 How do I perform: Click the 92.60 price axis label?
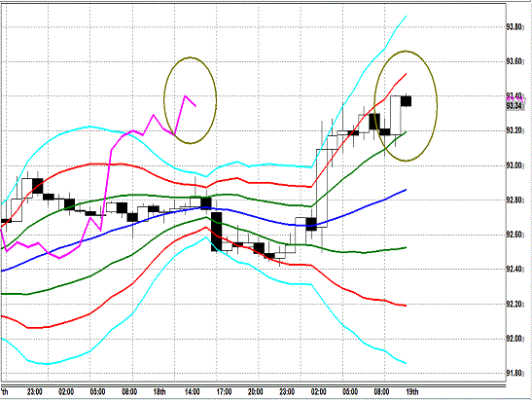[515, 235]
